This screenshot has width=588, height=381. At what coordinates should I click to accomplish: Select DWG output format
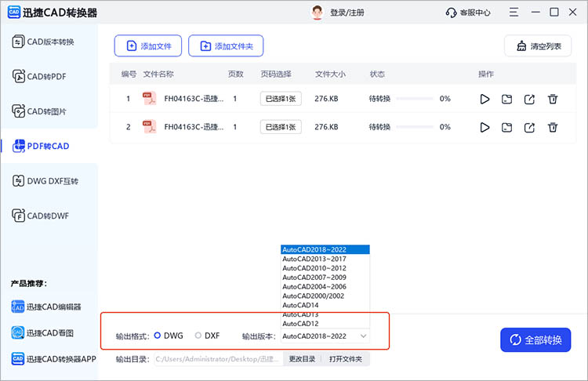[x=169, y=336]
